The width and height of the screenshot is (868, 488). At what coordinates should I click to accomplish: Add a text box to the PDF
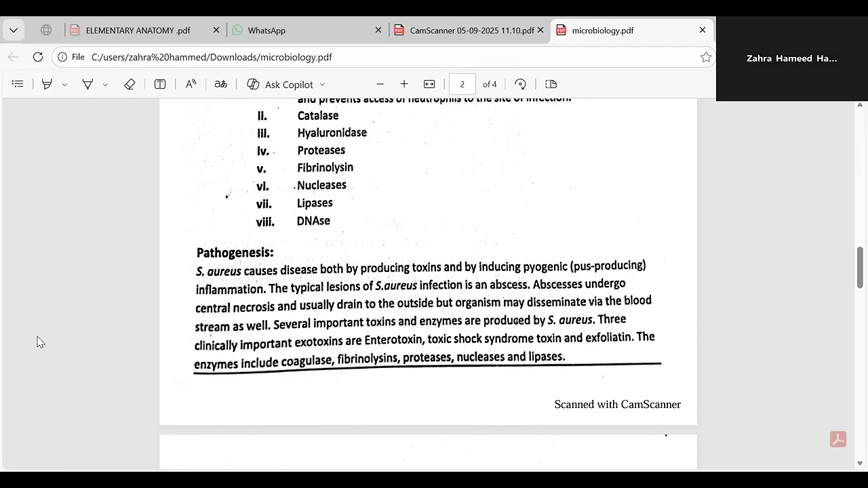(160, 84)
